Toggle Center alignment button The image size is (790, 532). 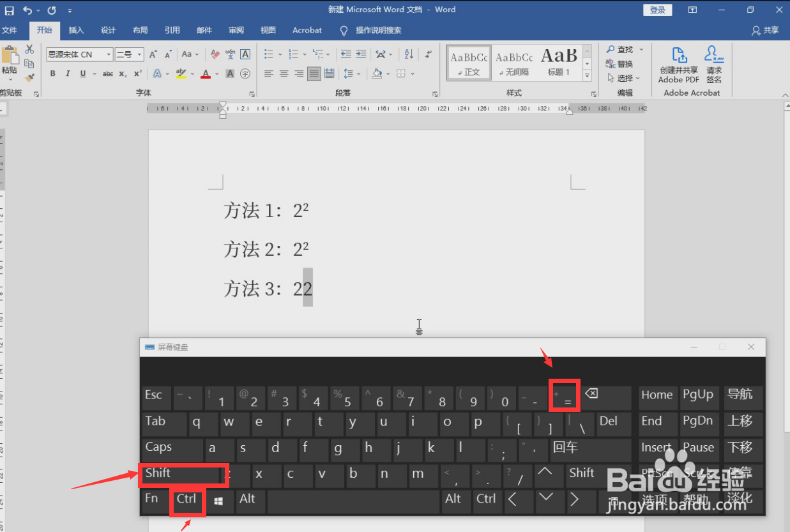pos(284,74)
